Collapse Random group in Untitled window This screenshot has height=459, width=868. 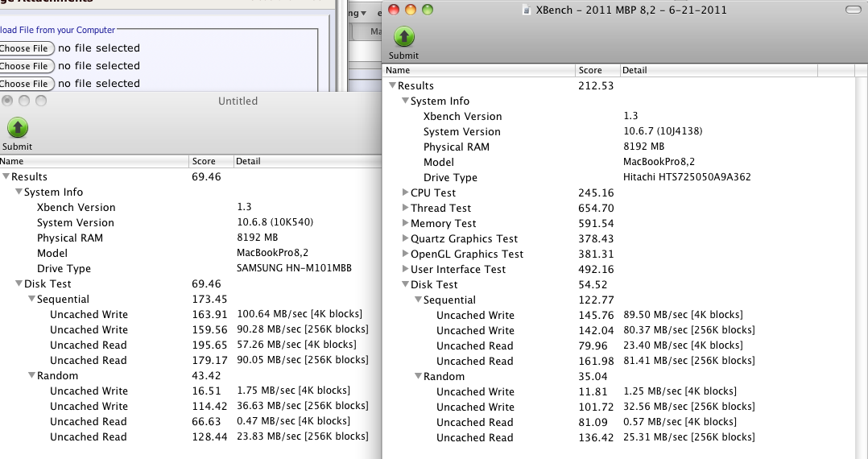31,375
